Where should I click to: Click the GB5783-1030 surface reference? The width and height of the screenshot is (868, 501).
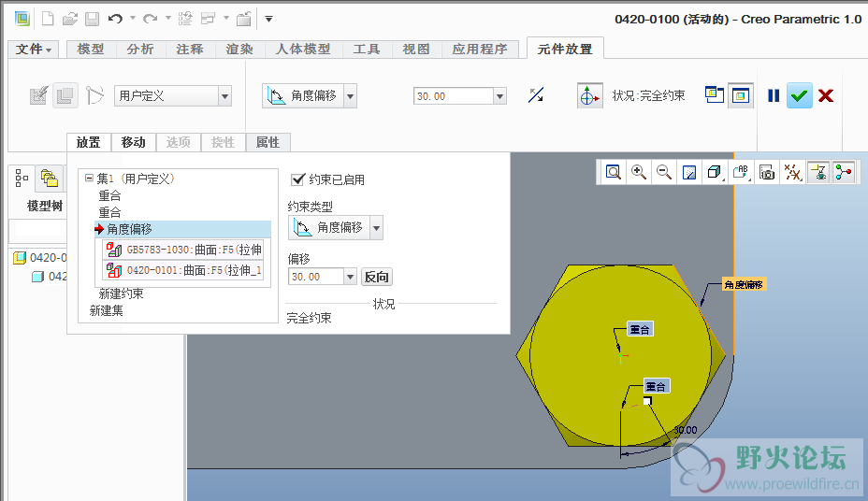(x=183, y=250)
